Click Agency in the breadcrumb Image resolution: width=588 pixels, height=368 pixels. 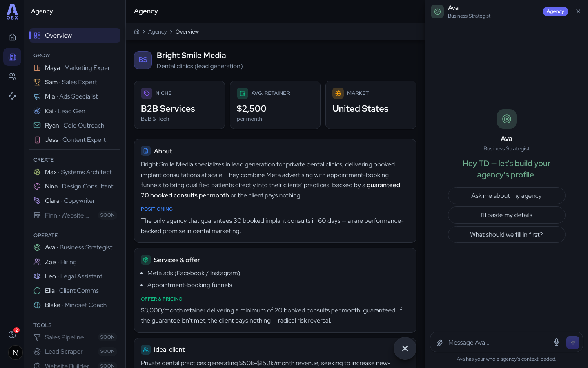point(157,31)
